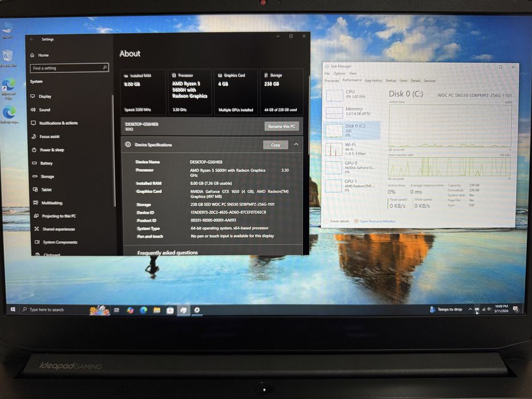Click Processor AMD Ryzen 5 card
The width and height of the screenshot is (532, 399).
[x=190, y=92]
